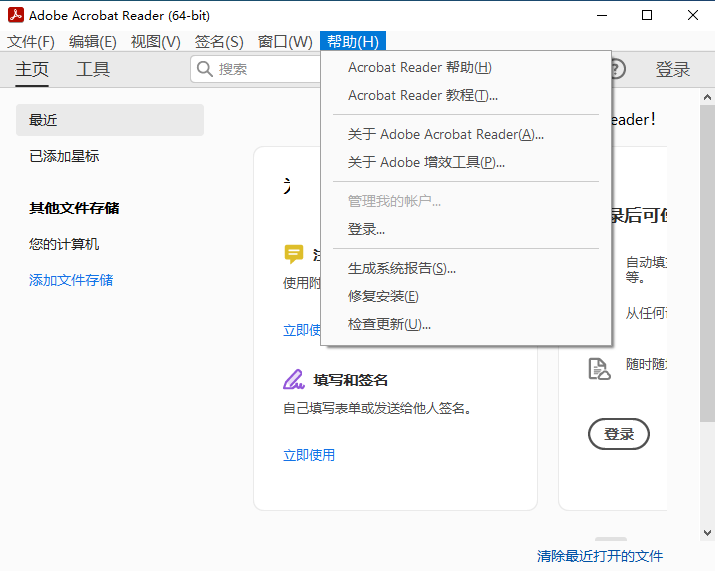The width and height of the screenshot is (715, 571).
Task: Choose 检查更新(U)... menu item
Action: tap(466, 324)
